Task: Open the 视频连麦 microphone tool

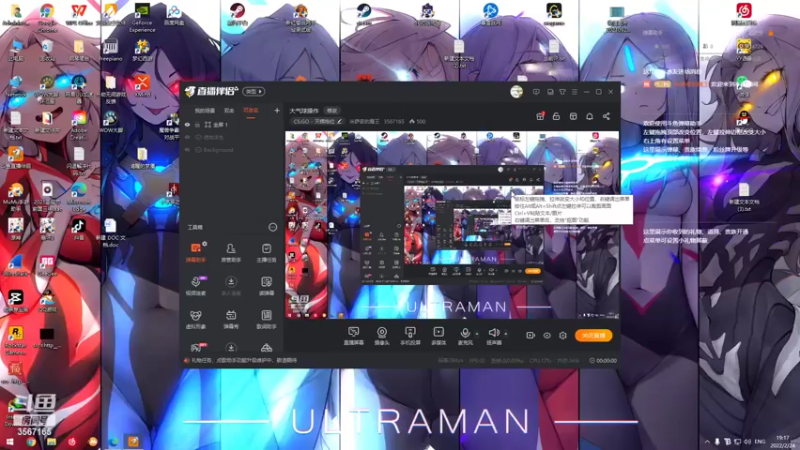Action: tap(195, 286)
